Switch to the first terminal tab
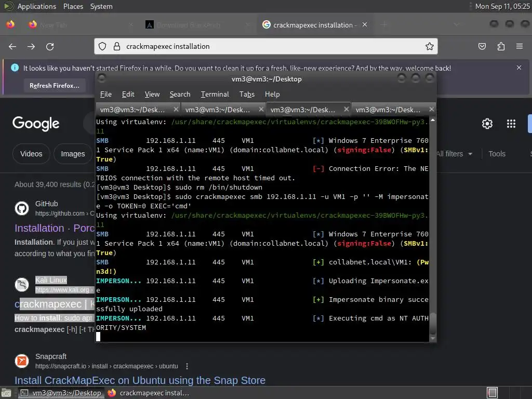The image size is (532, 399). click(132, 110)
